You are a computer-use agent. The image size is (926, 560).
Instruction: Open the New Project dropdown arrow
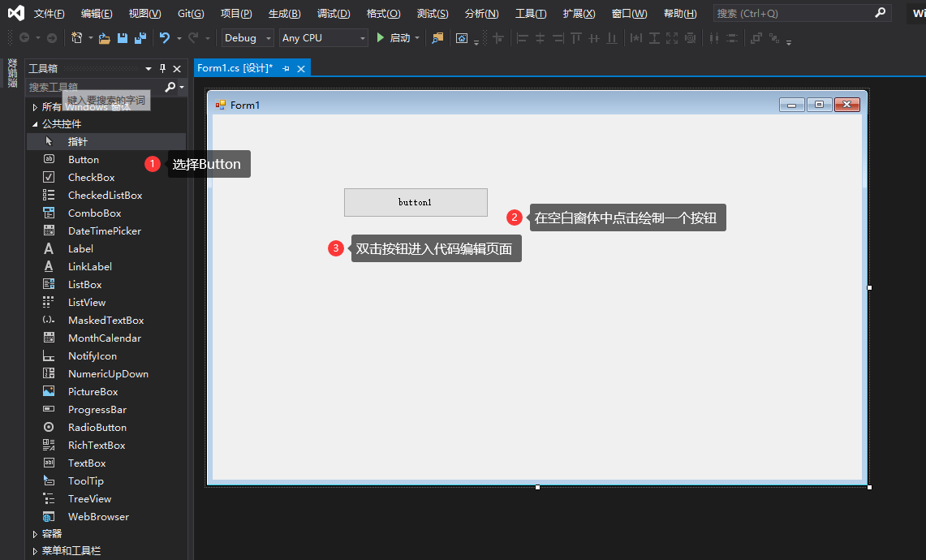[x=90, y=38]
